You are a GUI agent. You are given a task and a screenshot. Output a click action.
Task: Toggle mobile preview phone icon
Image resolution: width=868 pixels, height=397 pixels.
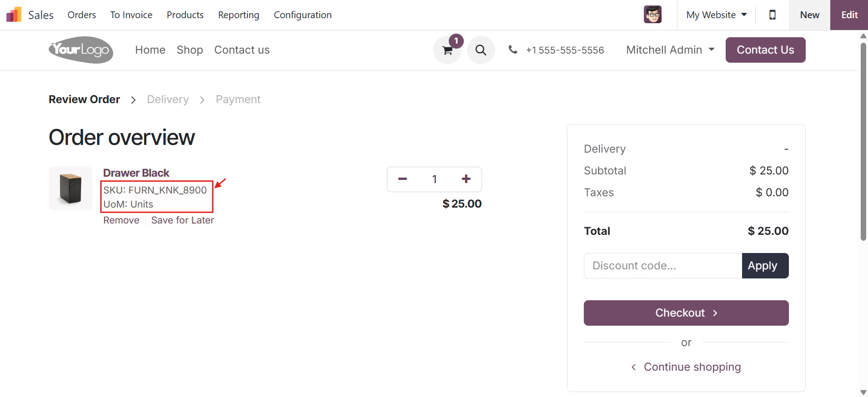coord(772,15)
